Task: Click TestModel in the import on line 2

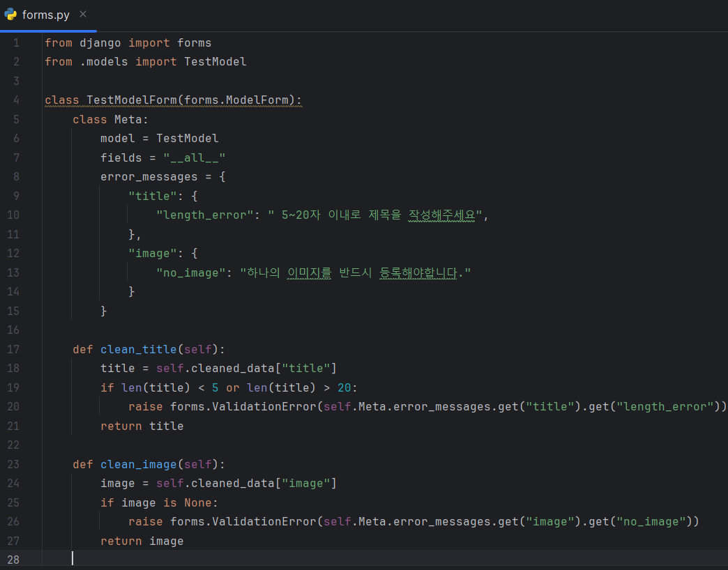Action: (x=215, y=62)
